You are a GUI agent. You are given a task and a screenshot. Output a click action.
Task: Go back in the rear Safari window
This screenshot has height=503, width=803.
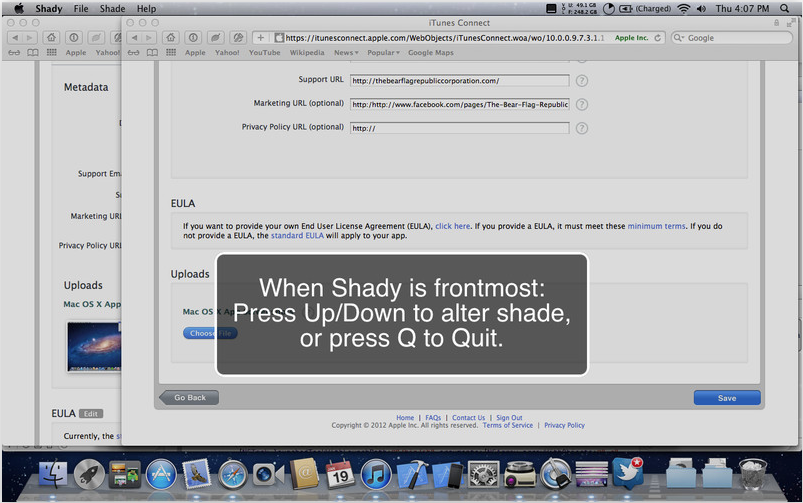(x=15, y=38)
